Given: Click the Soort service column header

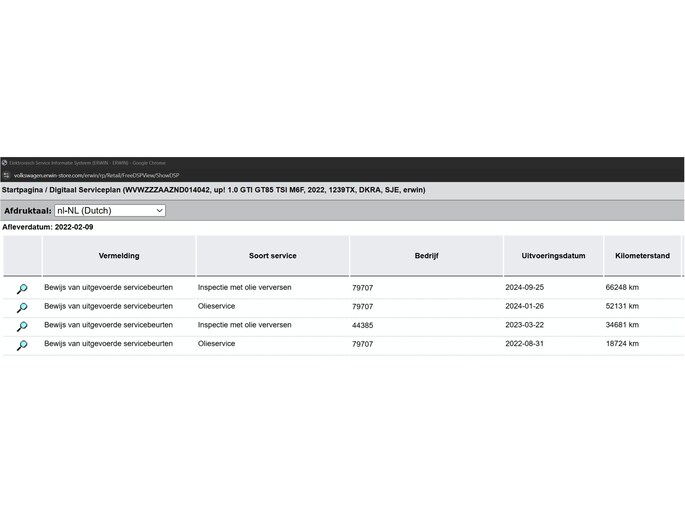Looking at the screenshot, I should pyautogui.click(x=272, y=256).
